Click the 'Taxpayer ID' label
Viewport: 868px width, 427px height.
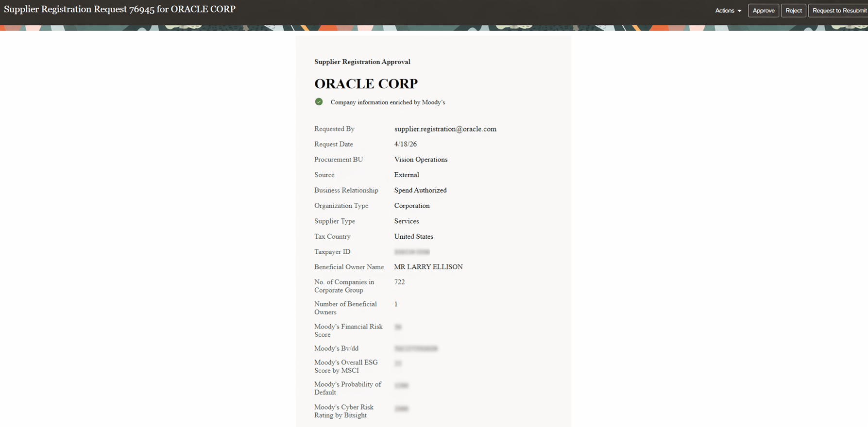click(x=332, y=252)
